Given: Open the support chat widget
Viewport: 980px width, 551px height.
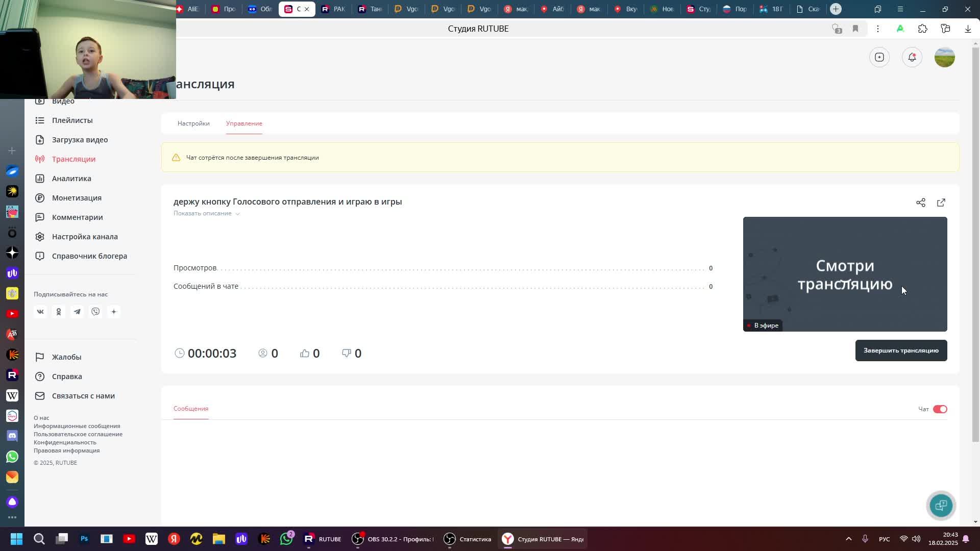Looking at the screenshot, I should click(941, 505).
